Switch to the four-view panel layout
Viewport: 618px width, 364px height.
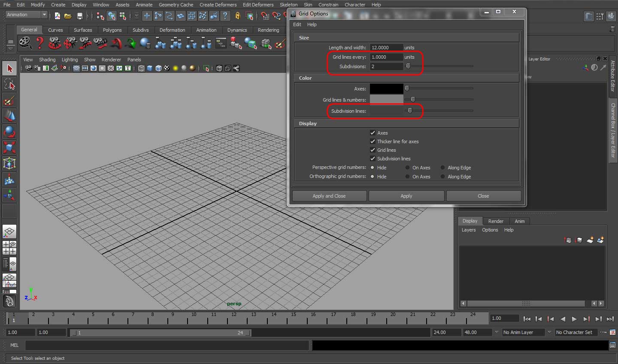pos(9,248)
